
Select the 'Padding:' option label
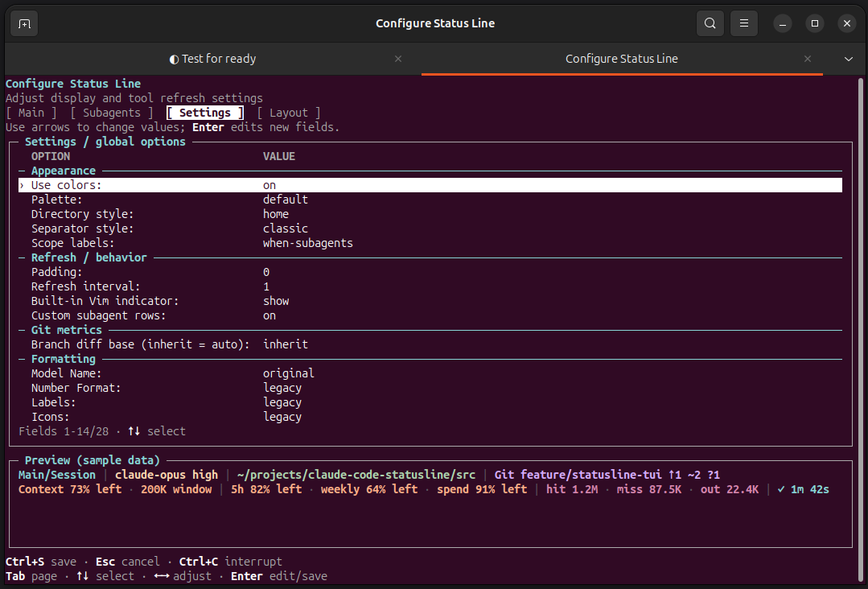coord(56,272)
